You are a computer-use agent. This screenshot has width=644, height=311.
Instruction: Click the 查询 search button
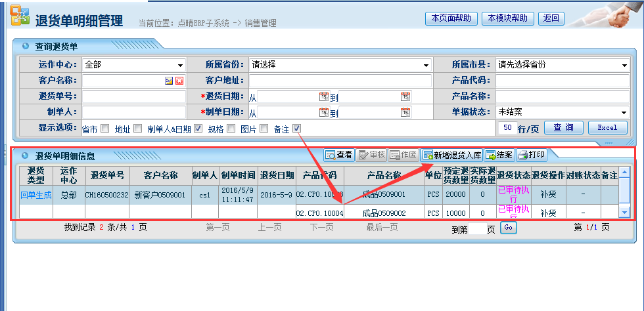pyautogui.click(x=563, y=127)
